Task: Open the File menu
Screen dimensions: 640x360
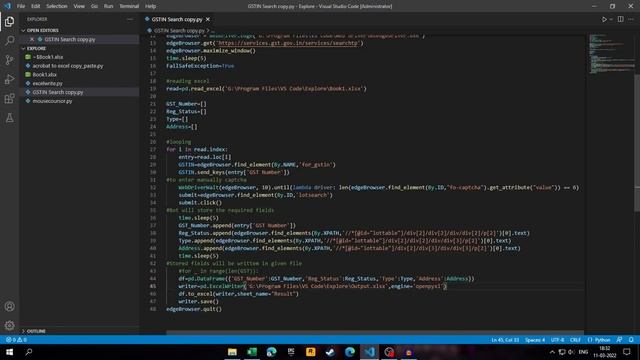Action: pyautogui.click(x=21, y=6)
